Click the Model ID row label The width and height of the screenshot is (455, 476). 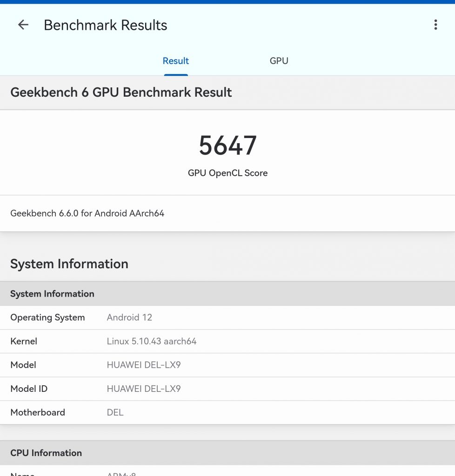29,389
